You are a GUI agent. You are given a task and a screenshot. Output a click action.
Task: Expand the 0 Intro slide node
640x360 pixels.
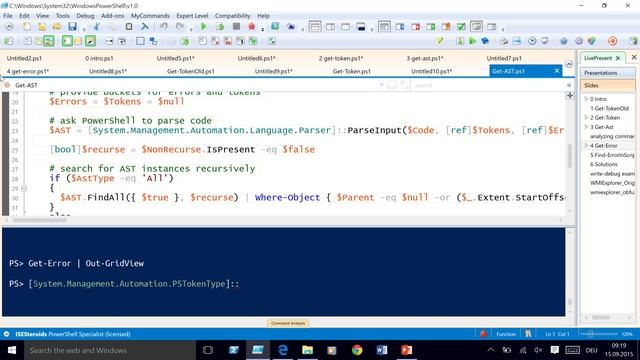(586, 99)
